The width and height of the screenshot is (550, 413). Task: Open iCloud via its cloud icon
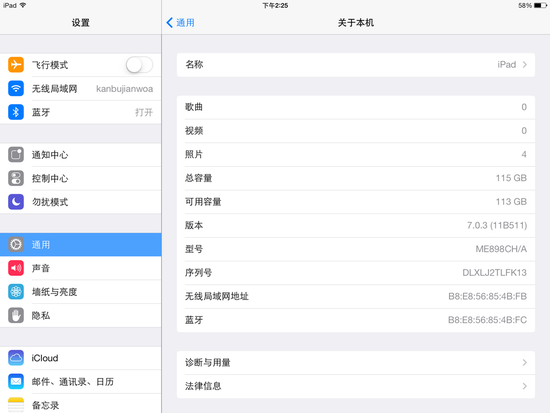[16, 358]
